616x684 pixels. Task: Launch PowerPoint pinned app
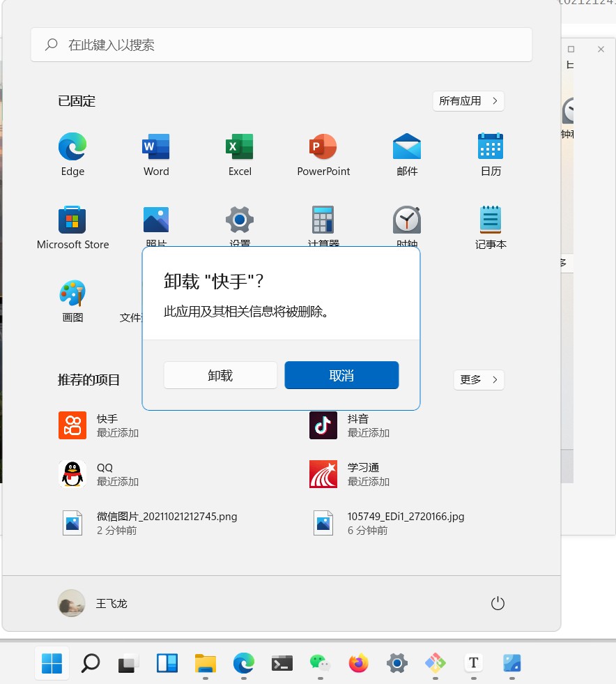(x=323, y=153)
